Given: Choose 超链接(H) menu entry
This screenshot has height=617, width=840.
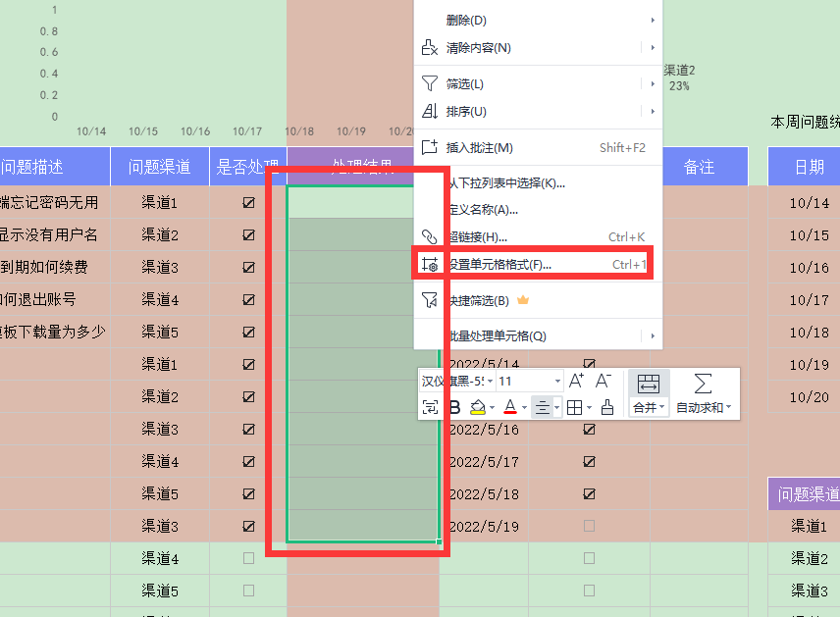Looking at the screenshot, I should [539, 236].
